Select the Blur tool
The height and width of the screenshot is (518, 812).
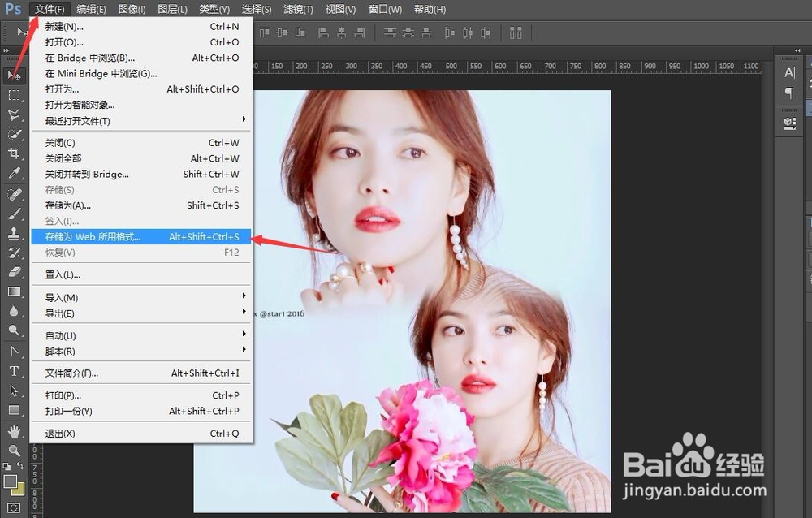pyautogui.click(x=14, y=311)
